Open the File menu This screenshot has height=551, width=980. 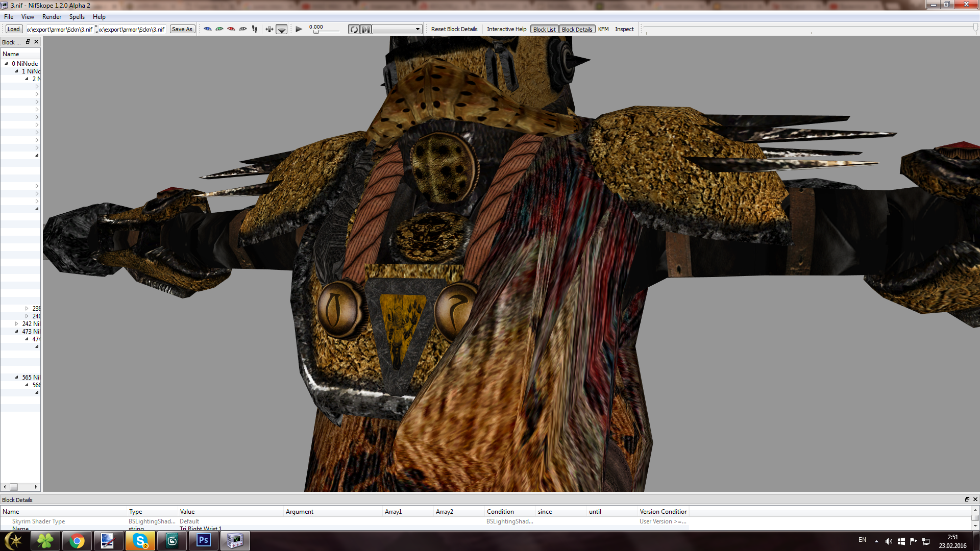pyautogui.click(x=9, y=17)
